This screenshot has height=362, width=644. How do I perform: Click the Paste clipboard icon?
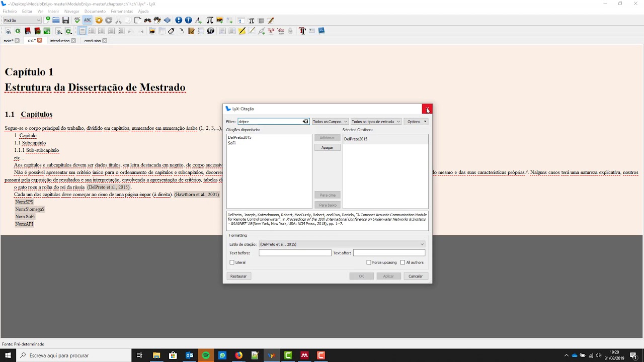(x=137, y=20)
